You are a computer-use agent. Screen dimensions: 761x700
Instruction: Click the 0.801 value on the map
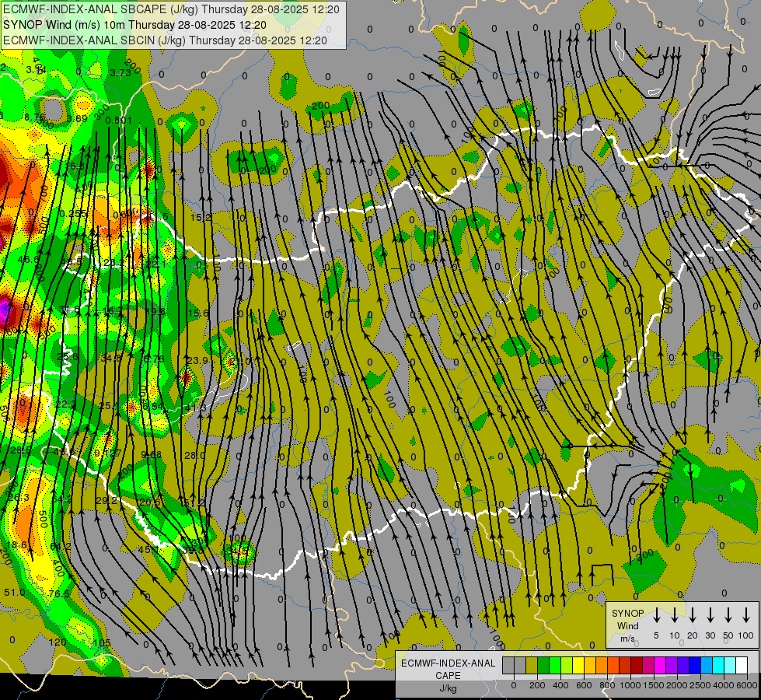[119, 120]
